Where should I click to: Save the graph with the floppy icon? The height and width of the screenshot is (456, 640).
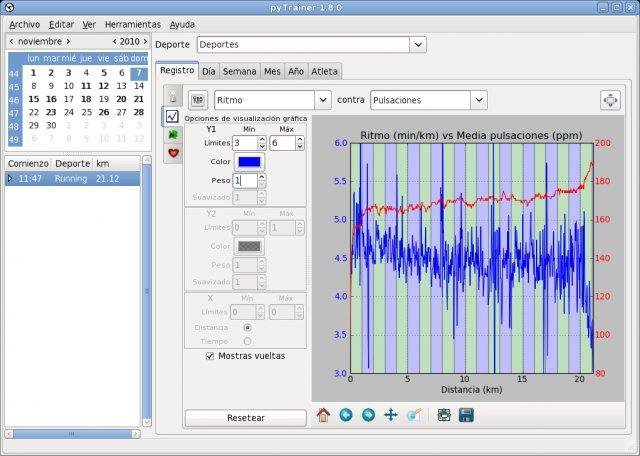[466, 415]
